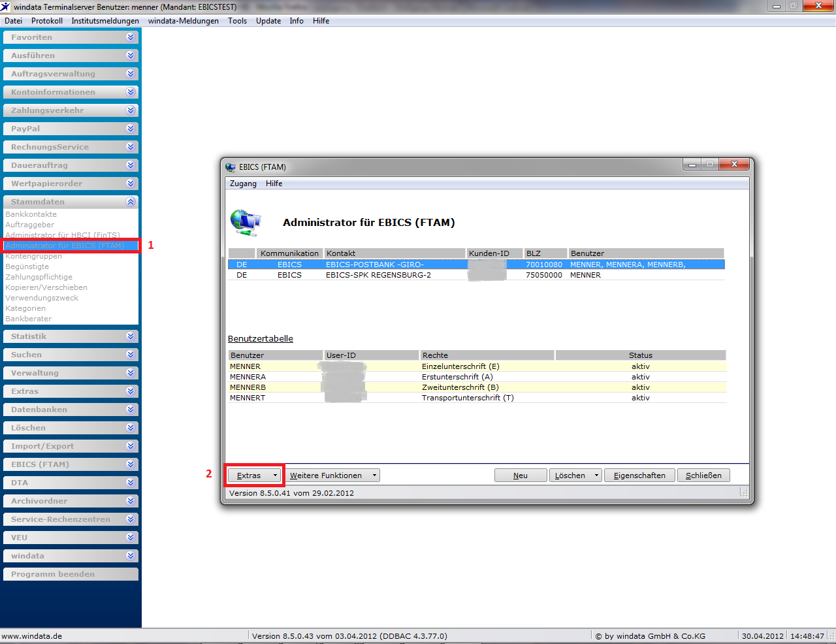Select user MENNERA in the Benutzertabelle
This screenshot has width=836, height=644.
[x=477, y=377]
